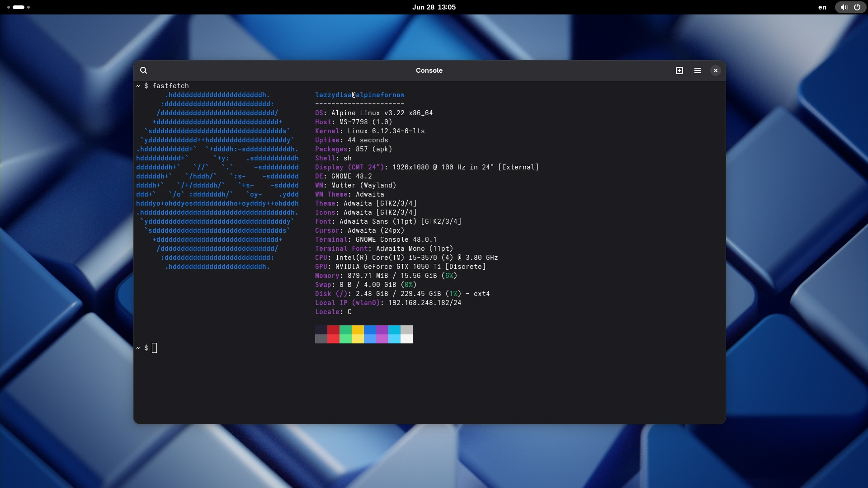The image size is (868, 488).
Task: Open the Console search icon
Action: 143,70
